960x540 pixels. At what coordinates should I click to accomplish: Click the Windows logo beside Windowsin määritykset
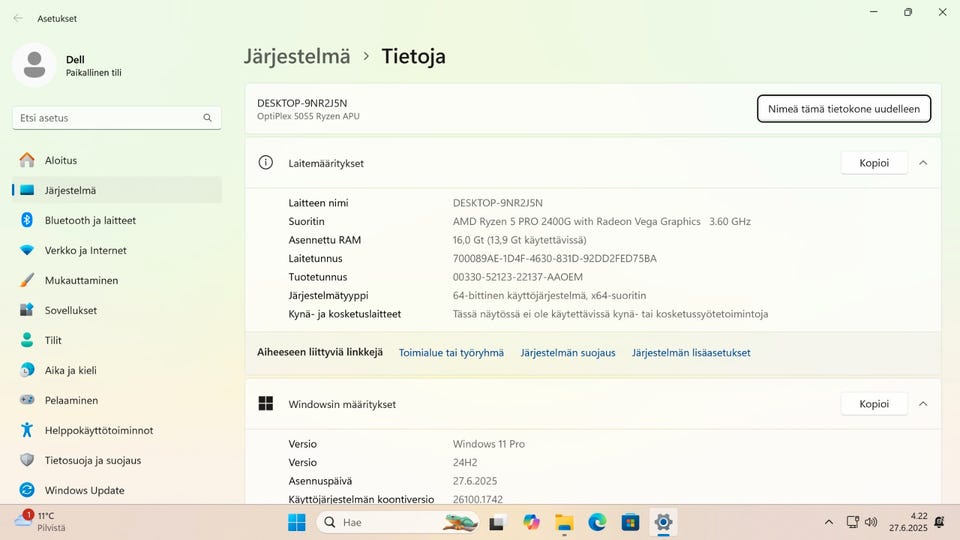(266, 403)
